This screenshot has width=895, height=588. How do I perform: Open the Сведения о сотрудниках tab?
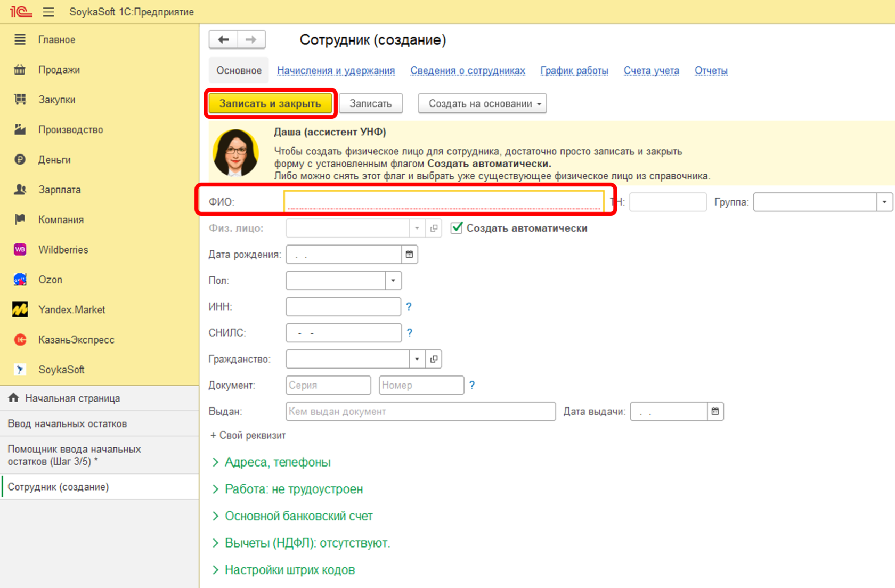click(468, 70)
